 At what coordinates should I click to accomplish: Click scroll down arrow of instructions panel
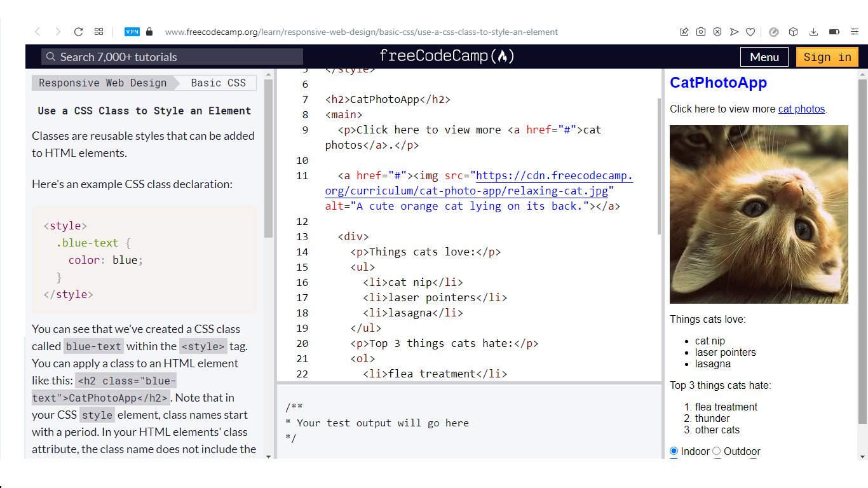268,456
